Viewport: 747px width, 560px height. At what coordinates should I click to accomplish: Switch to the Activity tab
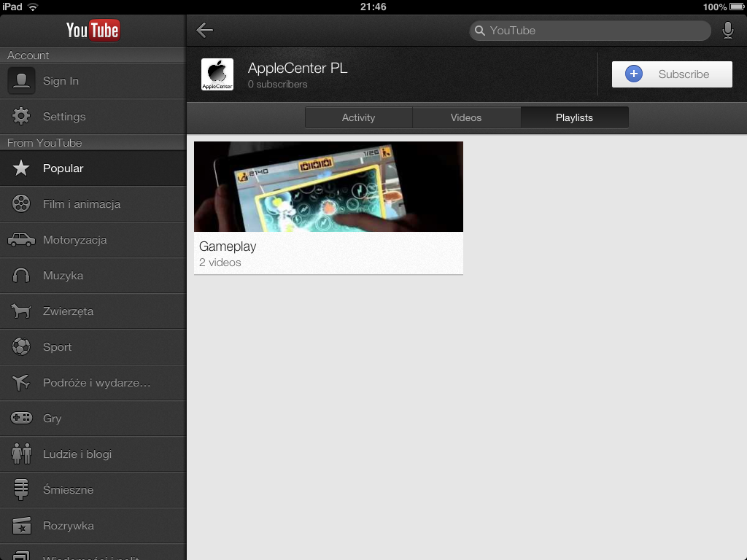coord(358,117)
